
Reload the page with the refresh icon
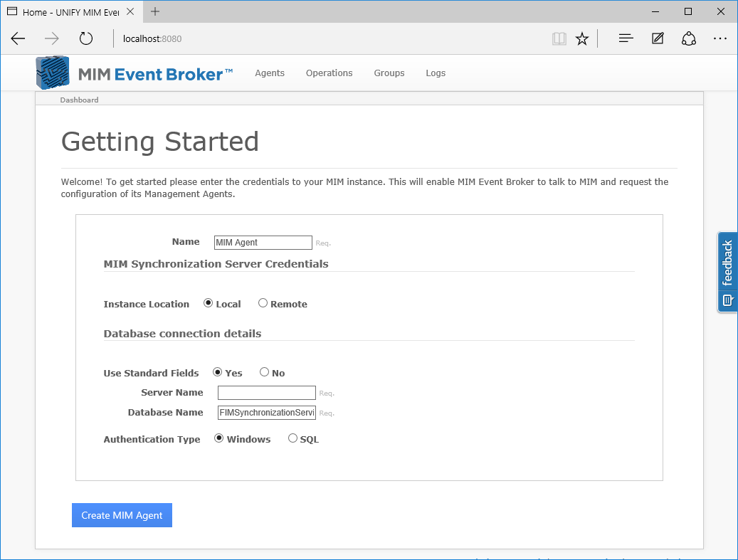click(x=85, y=38)
